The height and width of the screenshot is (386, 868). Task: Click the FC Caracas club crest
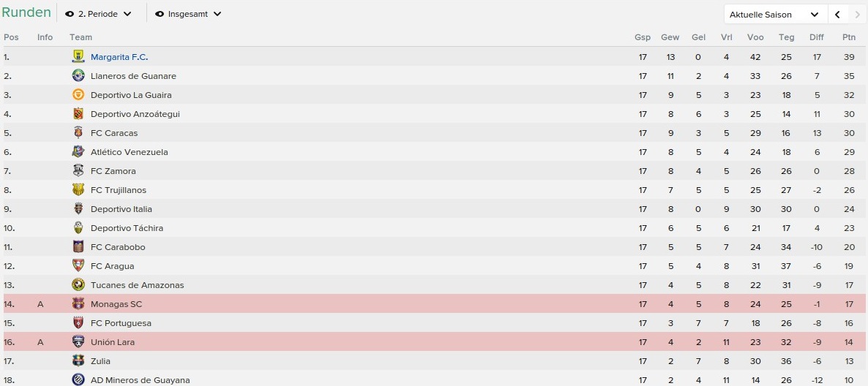(78, 133)
